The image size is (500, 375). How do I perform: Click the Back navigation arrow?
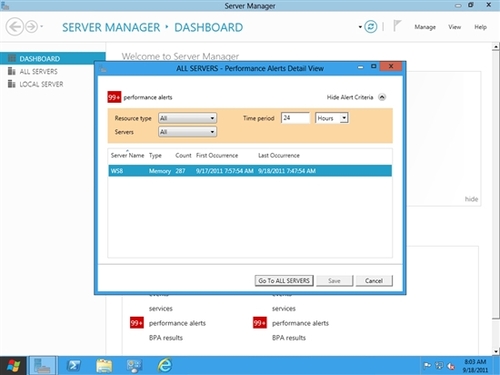point(15,26)
